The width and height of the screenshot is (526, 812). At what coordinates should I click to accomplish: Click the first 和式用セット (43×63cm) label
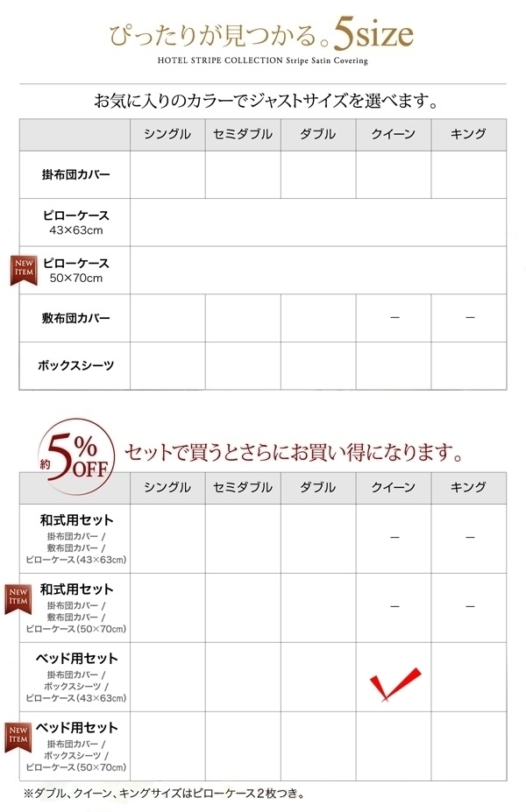coord(76,539)
